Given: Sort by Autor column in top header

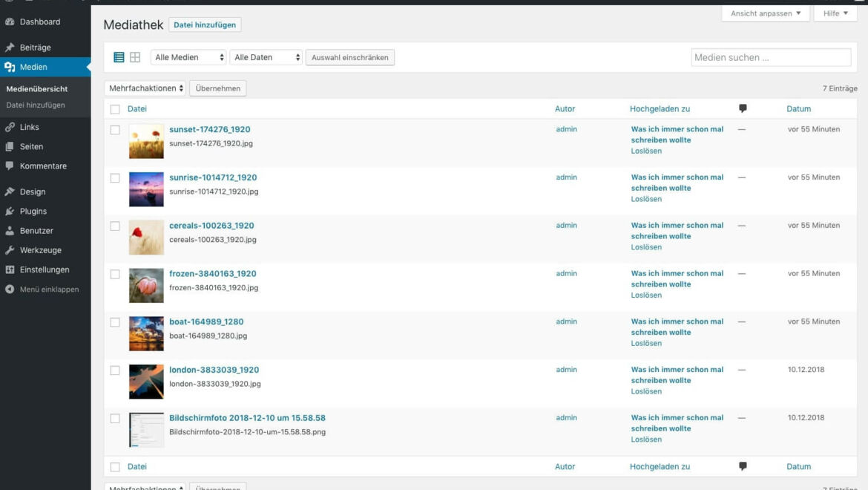Looking at the screenshot, I should (565, 109).
